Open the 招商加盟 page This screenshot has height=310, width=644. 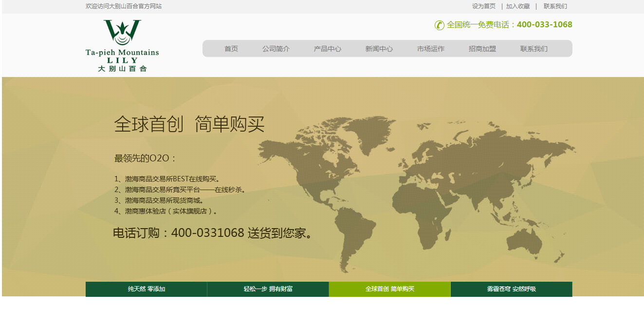pyautogui.click(x=482, y=49)
